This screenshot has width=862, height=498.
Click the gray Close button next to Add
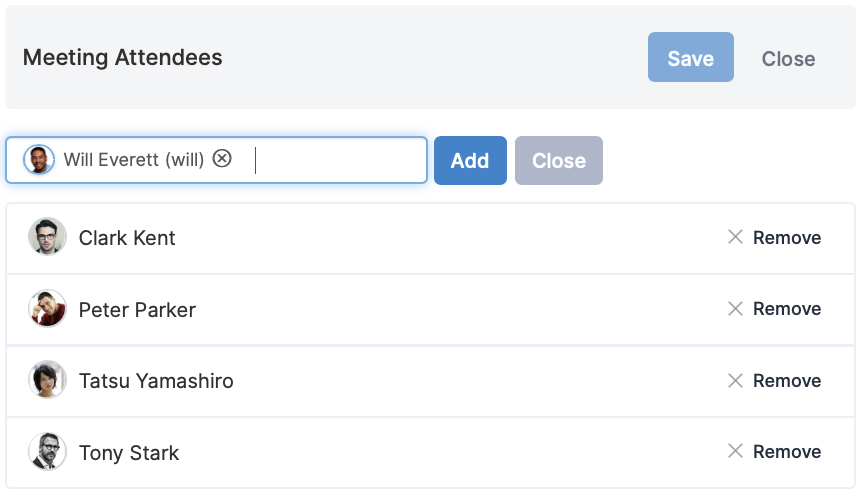[559, 161]
